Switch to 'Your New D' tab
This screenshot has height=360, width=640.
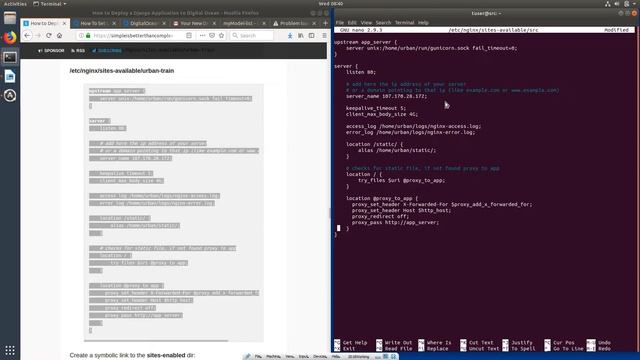tap(195, 23)
